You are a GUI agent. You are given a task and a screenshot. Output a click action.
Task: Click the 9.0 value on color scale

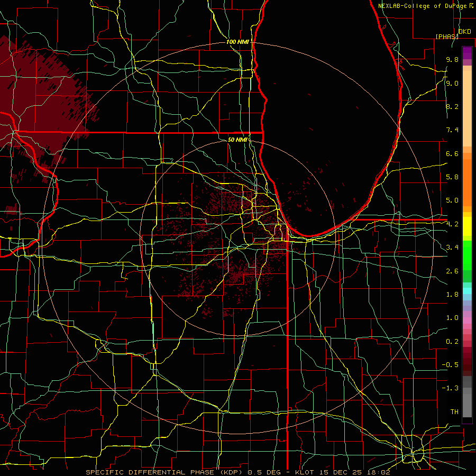pos(452,83)
